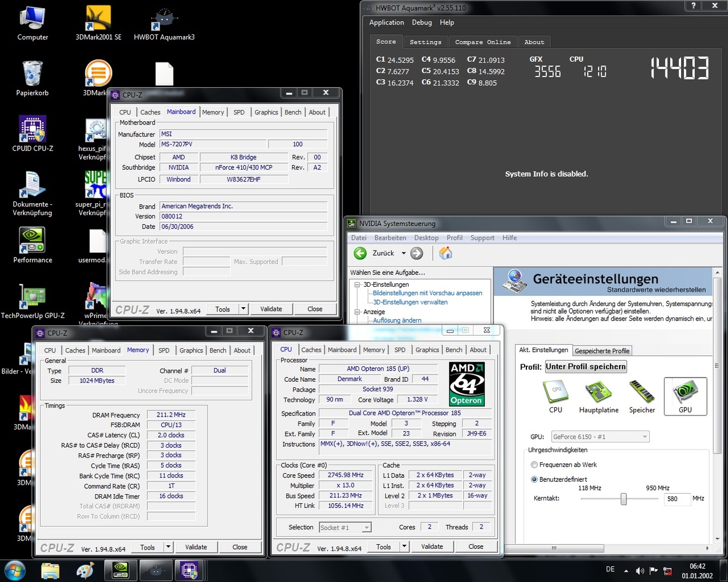Switch to the CPU-Z taskbar button
This screenshot has width=728, height=582.
coord(189,571)
